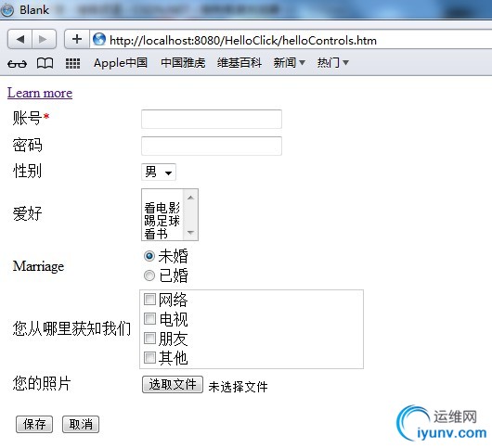This screenshot has height=448, width=492.
Task: Go forward with the browser forward arrow
Action: tap(44, 39)
